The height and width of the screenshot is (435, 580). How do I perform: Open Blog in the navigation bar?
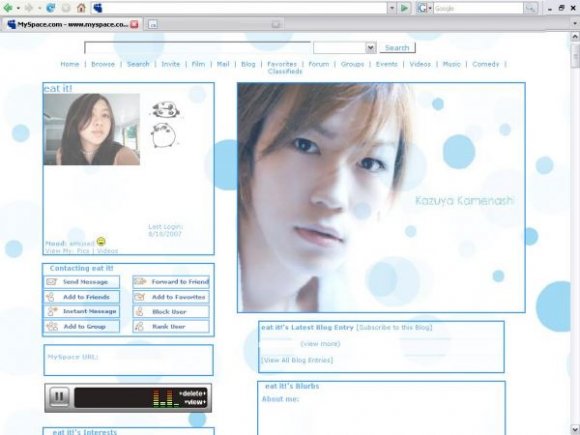coord(248,64)
